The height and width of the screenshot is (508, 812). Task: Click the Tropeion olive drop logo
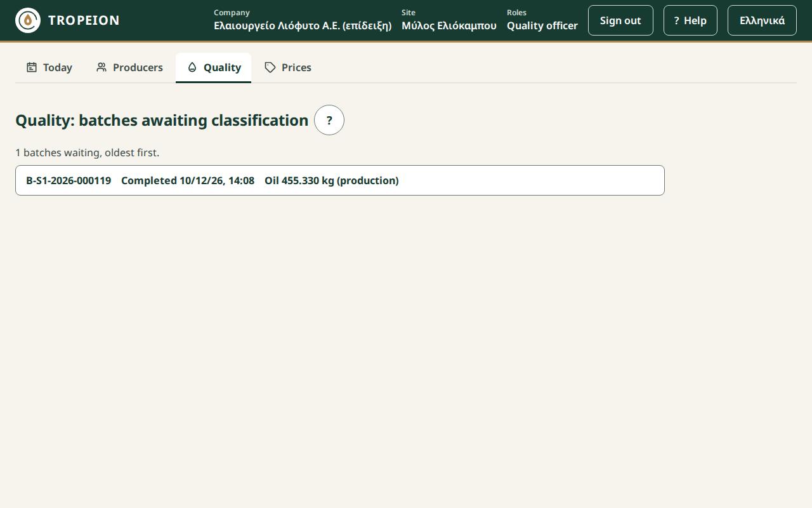coord(28,20)
